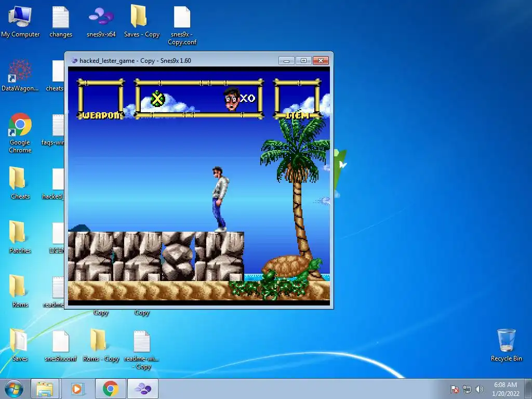Click the turtle on the beach
This screenshot has height=399, width=532.
292,268
